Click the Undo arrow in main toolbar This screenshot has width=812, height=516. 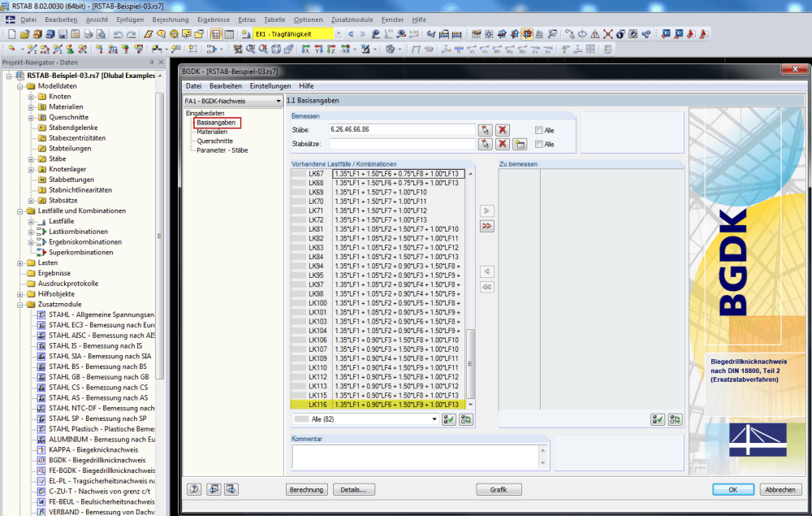118,34
